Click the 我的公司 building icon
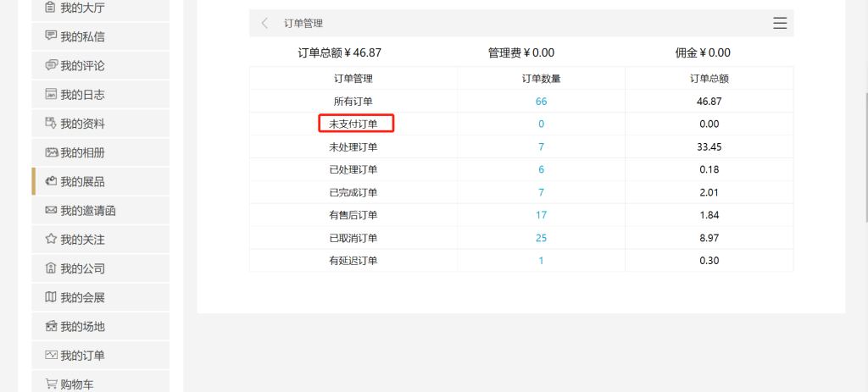This screenshot has width=868, height=392. (51, 268)
